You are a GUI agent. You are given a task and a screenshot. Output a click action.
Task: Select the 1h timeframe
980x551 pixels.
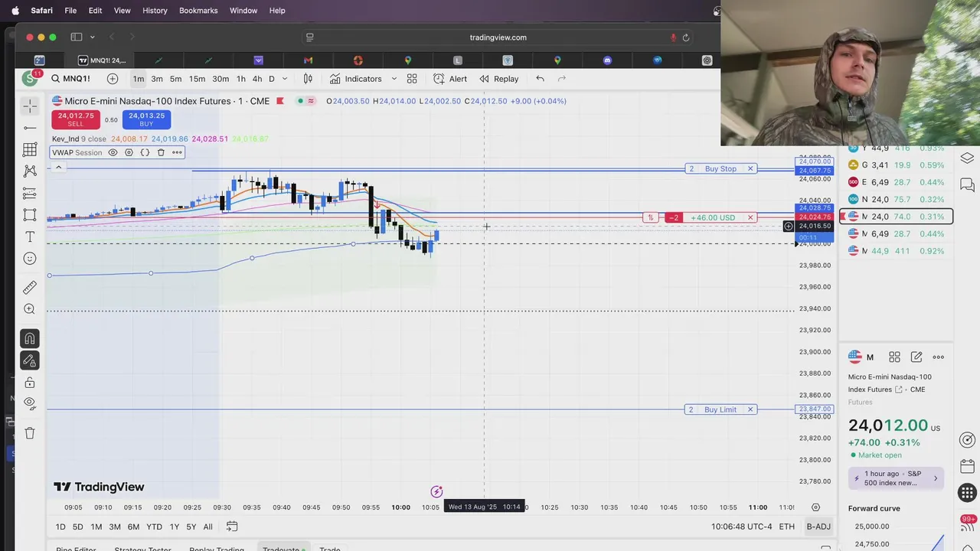pyautogui.click(x=241, y=79)
